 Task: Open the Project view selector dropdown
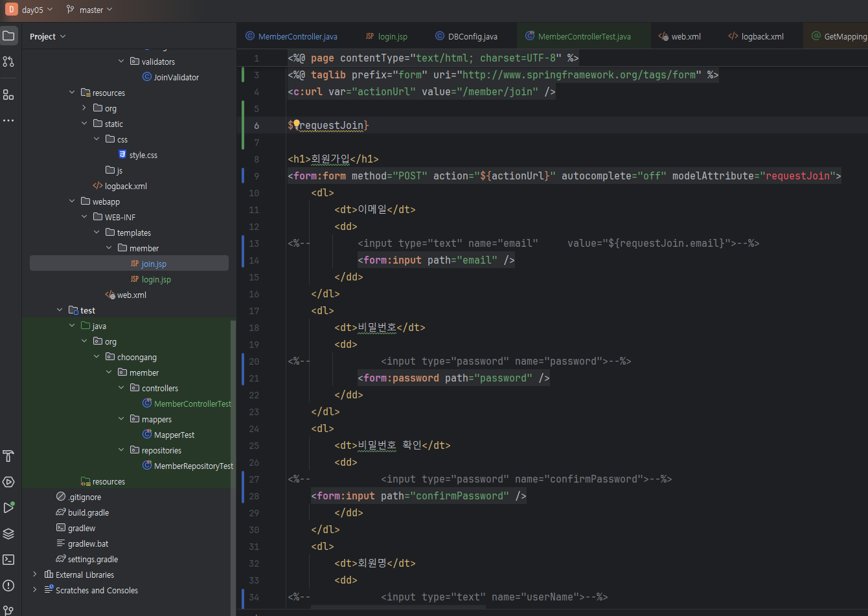click(x=48, y=37)
